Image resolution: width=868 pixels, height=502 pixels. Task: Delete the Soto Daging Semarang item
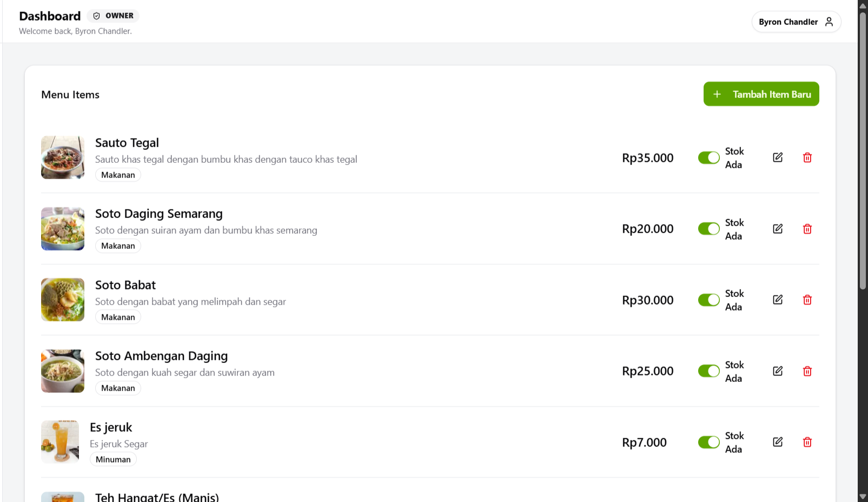tap(807, 229)
